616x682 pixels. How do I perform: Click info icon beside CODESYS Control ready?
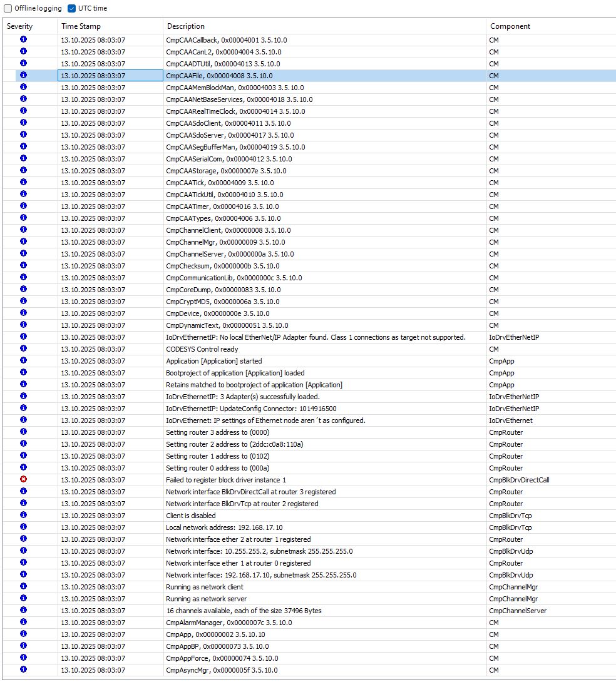pyautogui.click(x=24, y=349)
